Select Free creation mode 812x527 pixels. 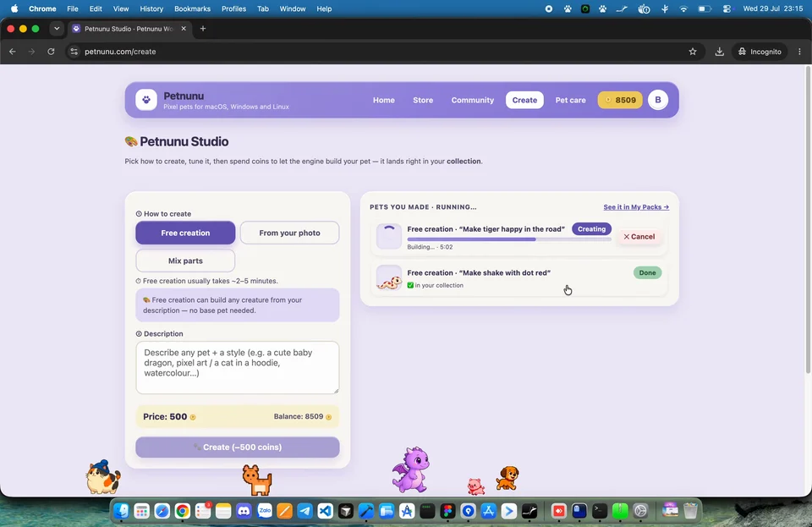click(x=185, y=233)
